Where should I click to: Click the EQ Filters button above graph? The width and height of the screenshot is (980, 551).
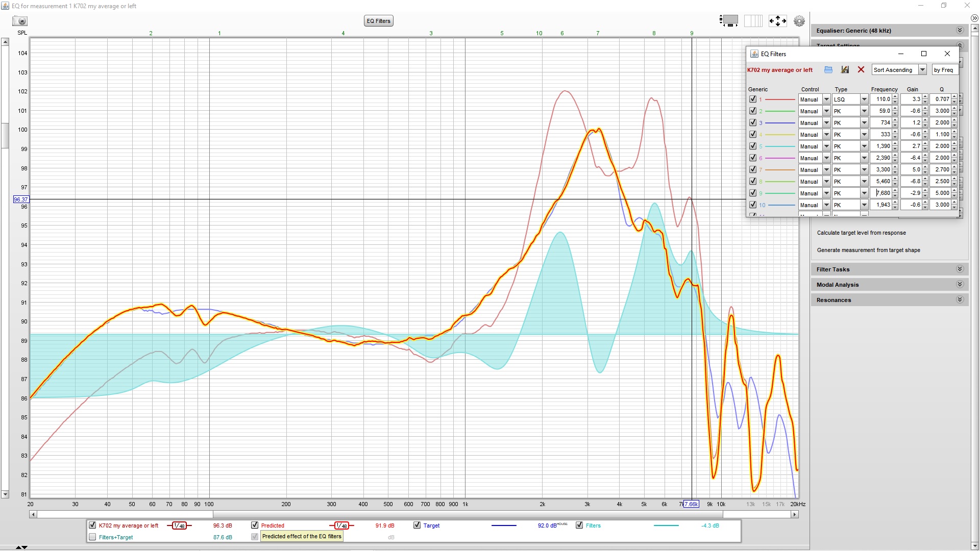(x=378, y=21)
